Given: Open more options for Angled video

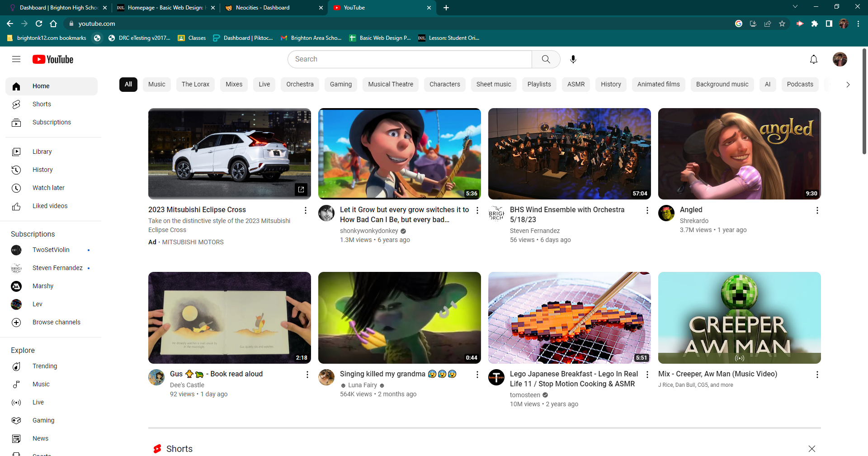Looking at the screenshot, I should [x=817, y=210].
